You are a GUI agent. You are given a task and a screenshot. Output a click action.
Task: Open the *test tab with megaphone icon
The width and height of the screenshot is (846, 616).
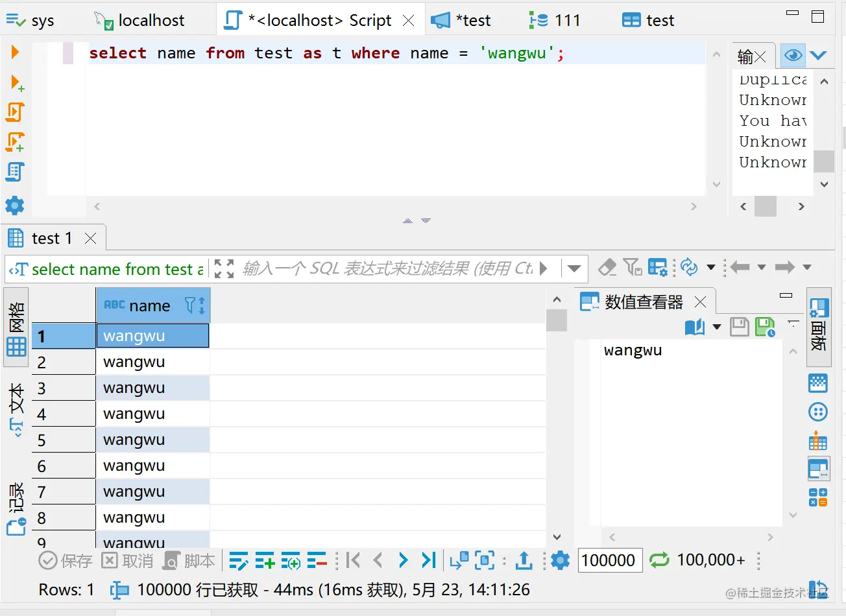[461, 21]
